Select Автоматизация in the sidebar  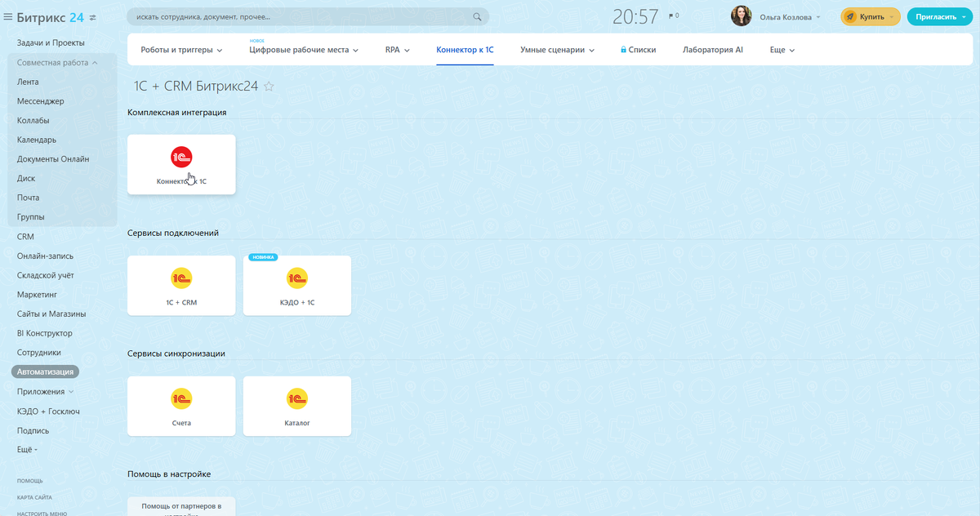pyautogui.click(x=45, y=371)
